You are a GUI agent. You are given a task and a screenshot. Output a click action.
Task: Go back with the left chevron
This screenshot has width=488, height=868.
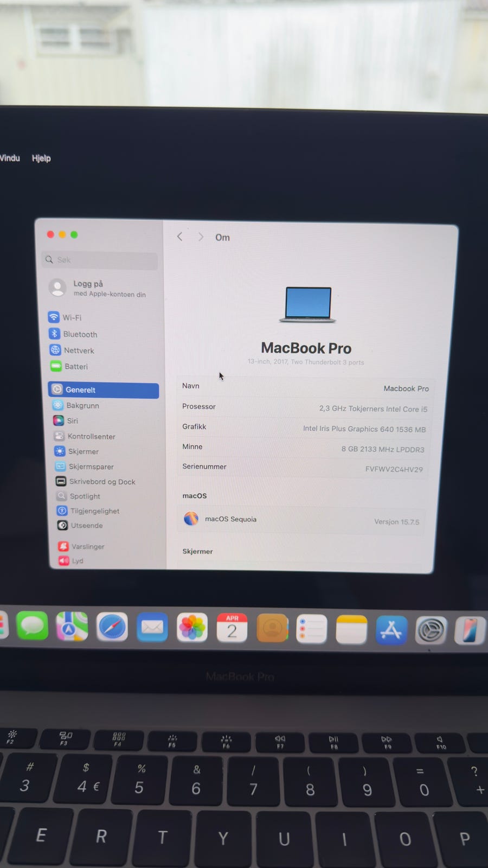179,237
